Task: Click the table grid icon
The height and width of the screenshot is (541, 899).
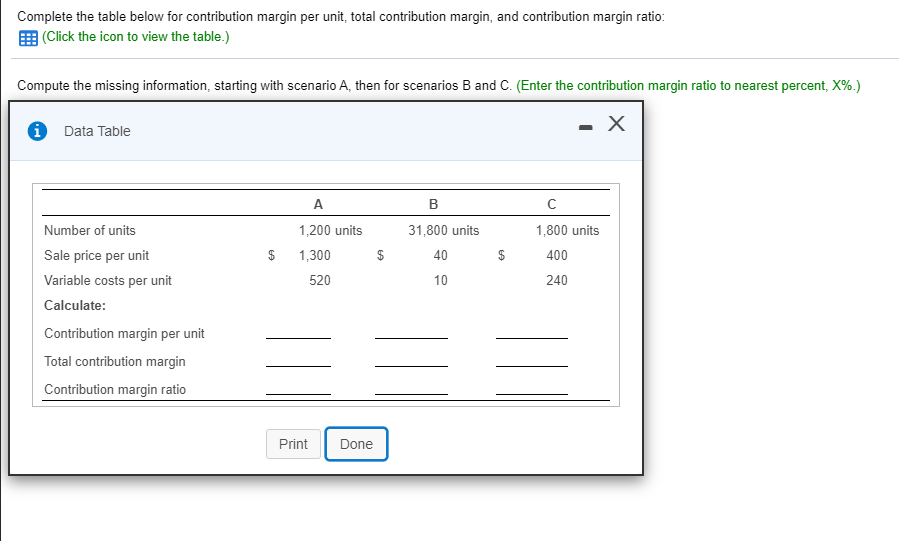Action: pos(28,38)
